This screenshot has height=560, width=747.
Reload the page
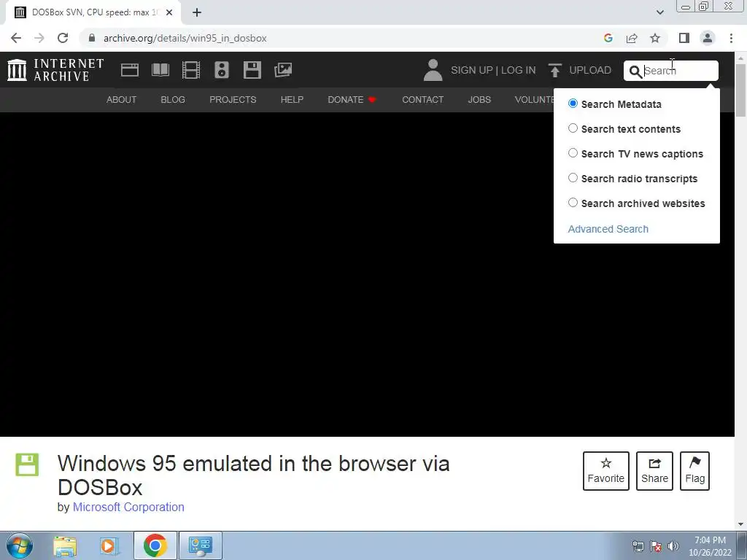(63, 38)
